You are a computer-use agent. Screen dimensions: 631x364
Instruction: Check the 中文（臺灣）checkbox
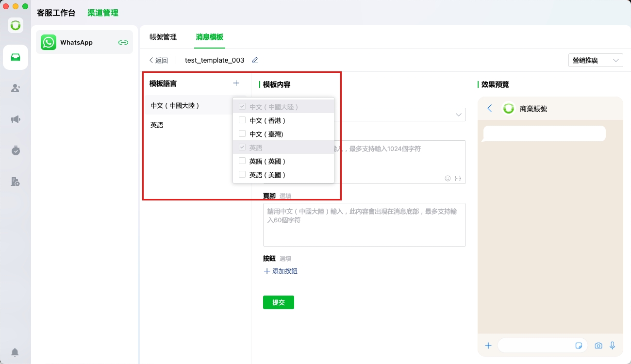click(242, 134)
